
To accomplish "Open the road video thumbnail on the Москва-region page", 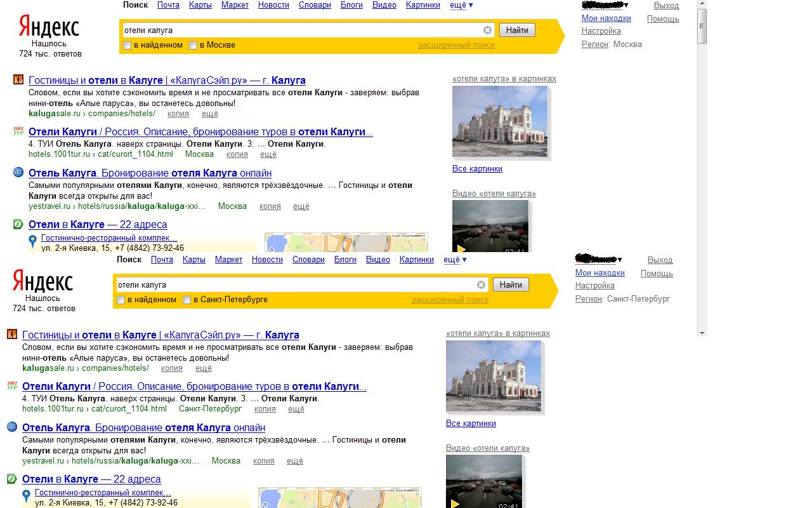I will (490, 227).
